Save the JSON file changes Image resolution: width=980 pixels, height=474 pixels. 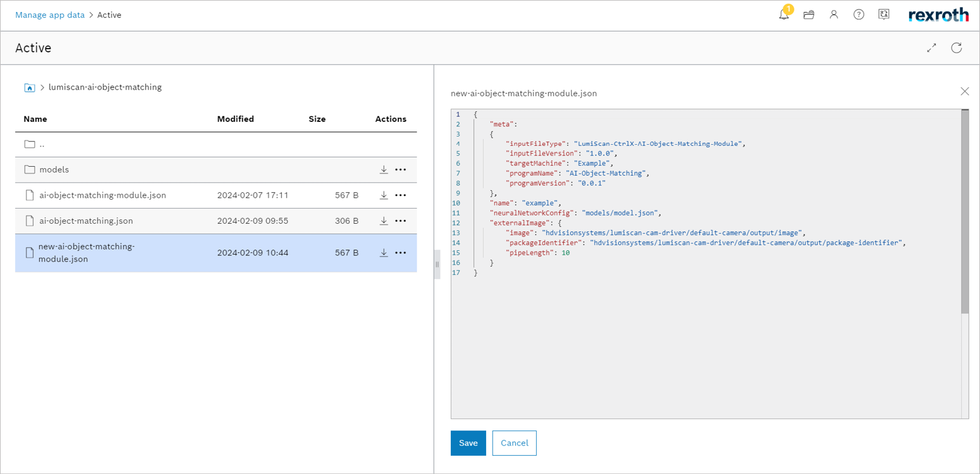coord(468,443)
